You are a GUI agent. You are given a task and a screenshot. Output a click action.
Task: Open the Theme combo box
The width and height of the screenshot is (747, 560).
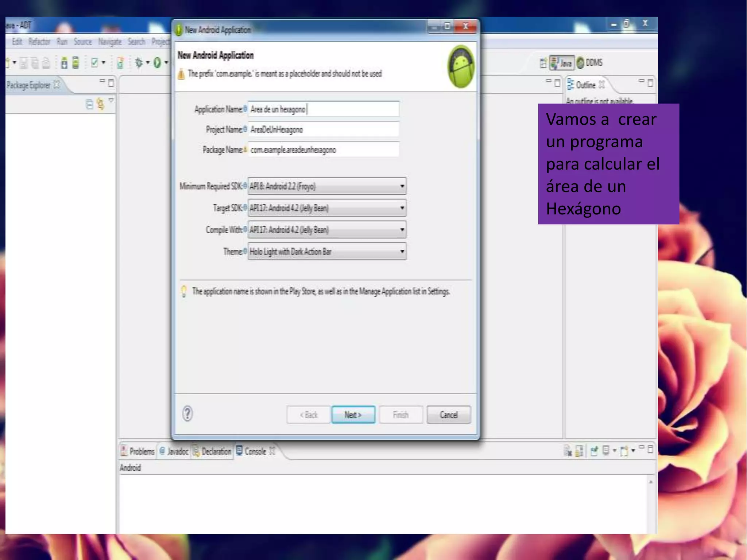[327, 252]
